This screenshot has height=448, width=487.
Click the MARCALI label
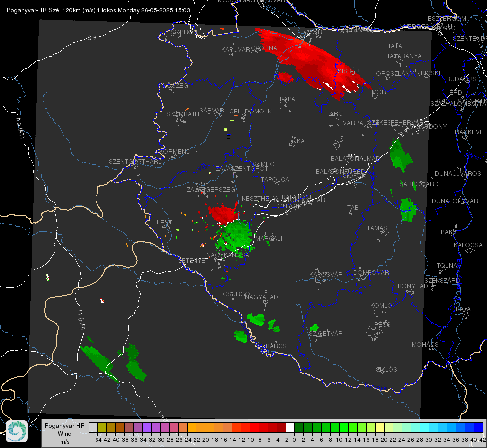click(x=269, y=239)
